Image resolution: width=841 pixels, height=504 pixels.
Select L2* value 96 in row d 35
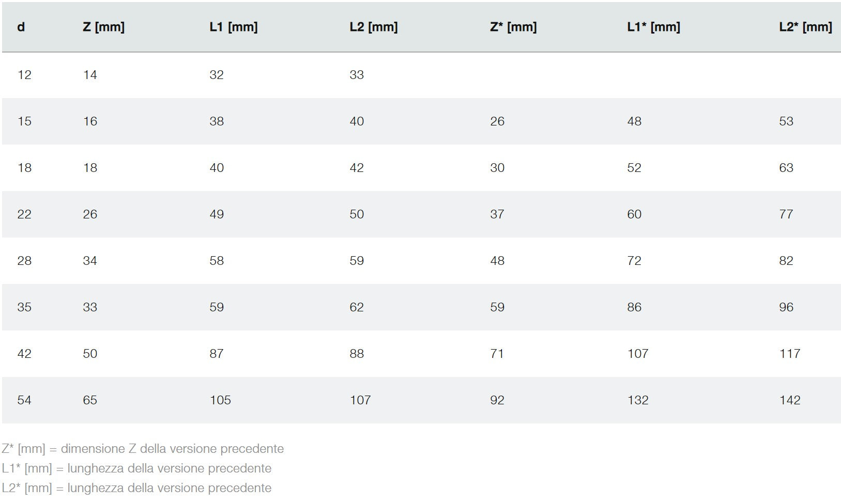[786, 307]
